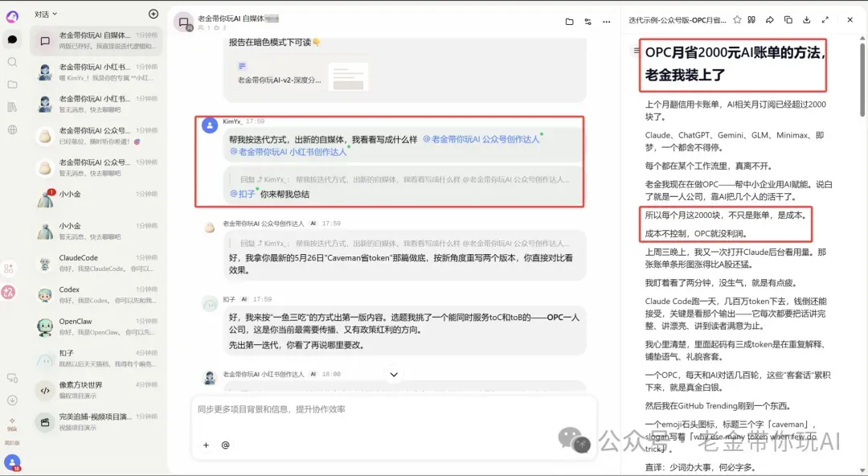The width and height of the screenshot is (868, 476).
Task: Close the document preview panel
Action: coord(850,19)
